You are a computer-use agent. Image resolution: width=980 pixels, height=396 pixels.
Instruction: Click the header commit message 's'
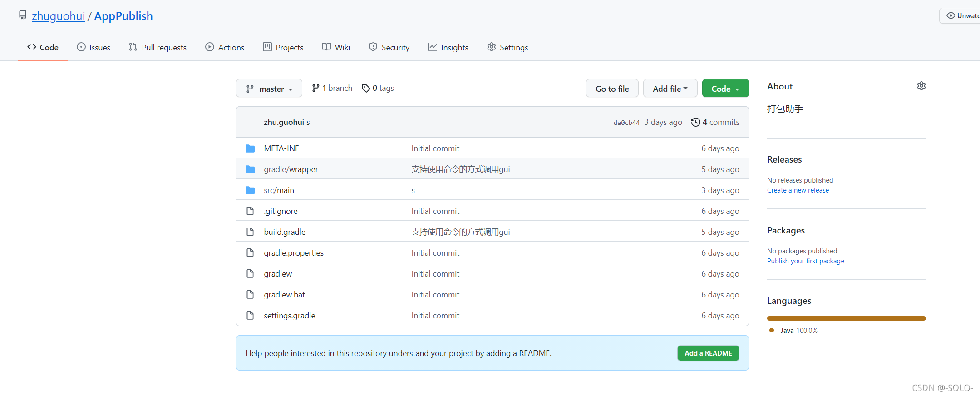point(308,123)
